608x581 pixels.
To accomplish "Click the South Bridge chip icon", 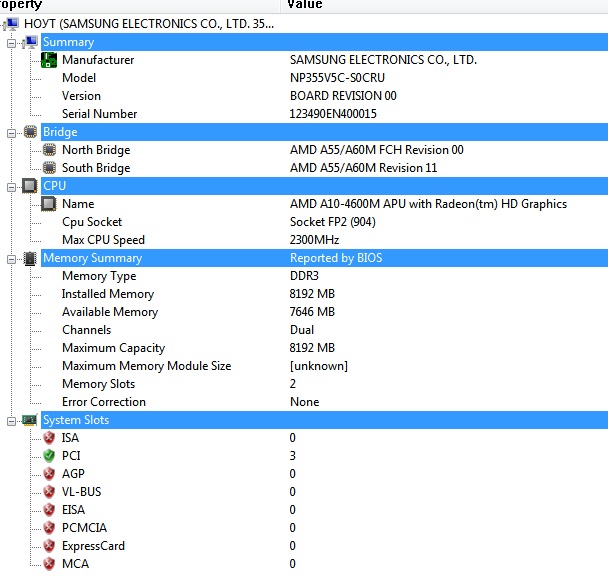I will pos(49,168).
